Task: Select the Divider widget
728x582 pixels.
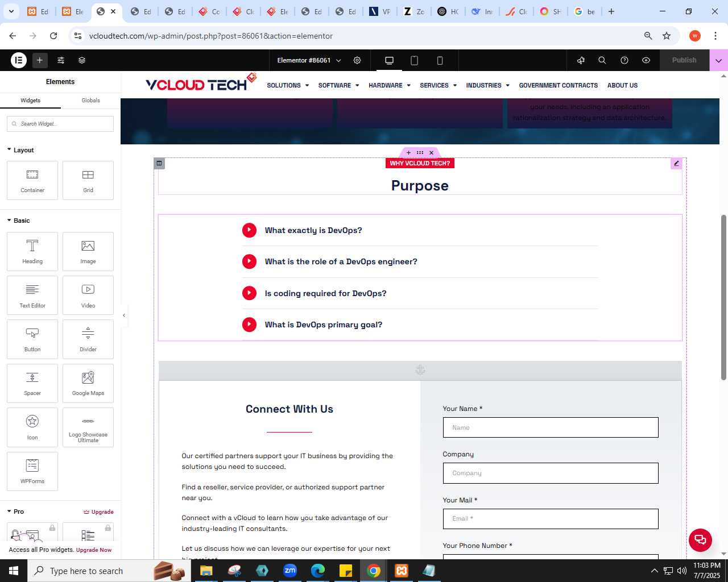Action: pyautogui.click(x=88, y=339)
